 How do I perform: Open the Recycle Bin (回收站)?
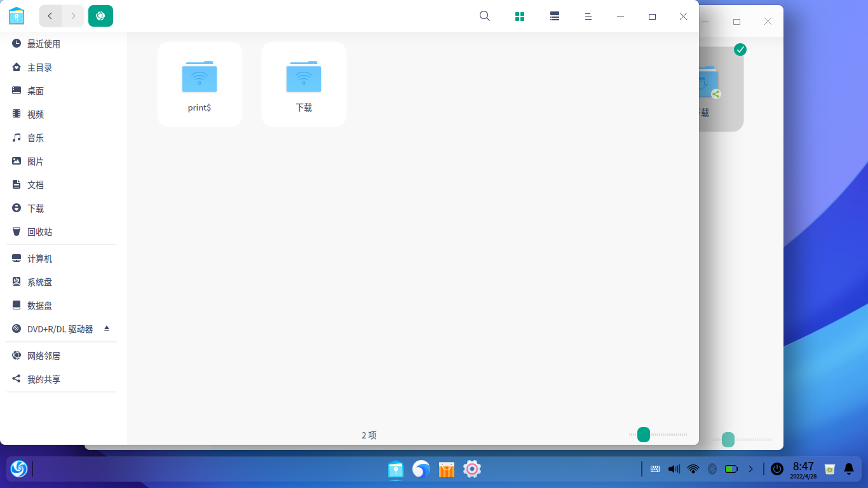pyautogui.click(x=39, y=231)
